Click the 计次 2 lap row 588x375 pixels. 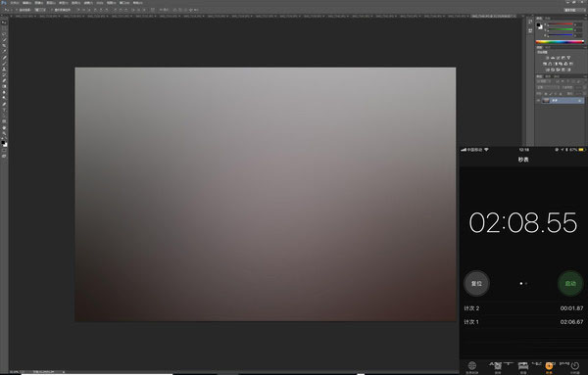click(x=523, y=308)
